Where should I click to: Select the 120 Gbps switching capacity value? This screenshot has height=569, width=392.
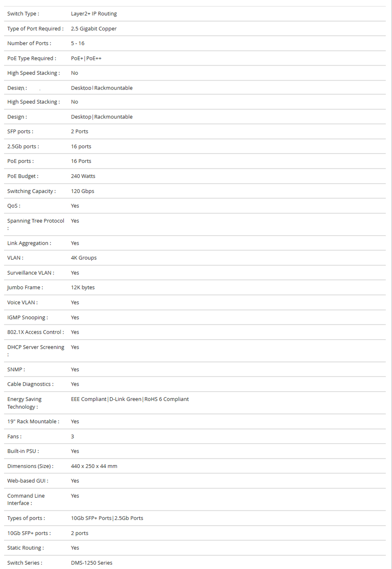click(82, 191)
